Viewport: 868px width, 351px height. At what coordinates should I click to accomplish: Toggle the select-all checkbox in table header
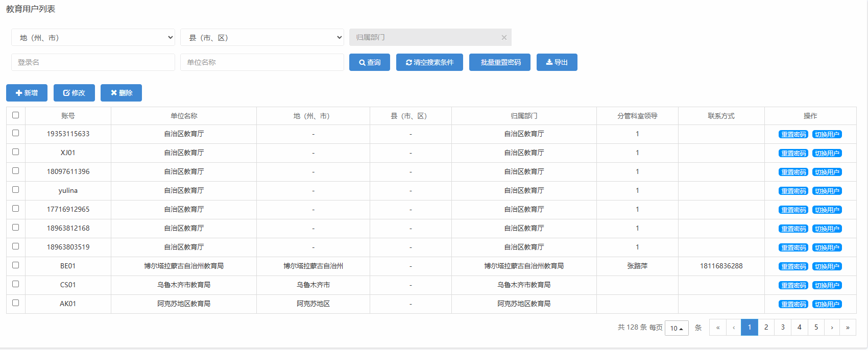pyautogui.click(x=15, y=115)
